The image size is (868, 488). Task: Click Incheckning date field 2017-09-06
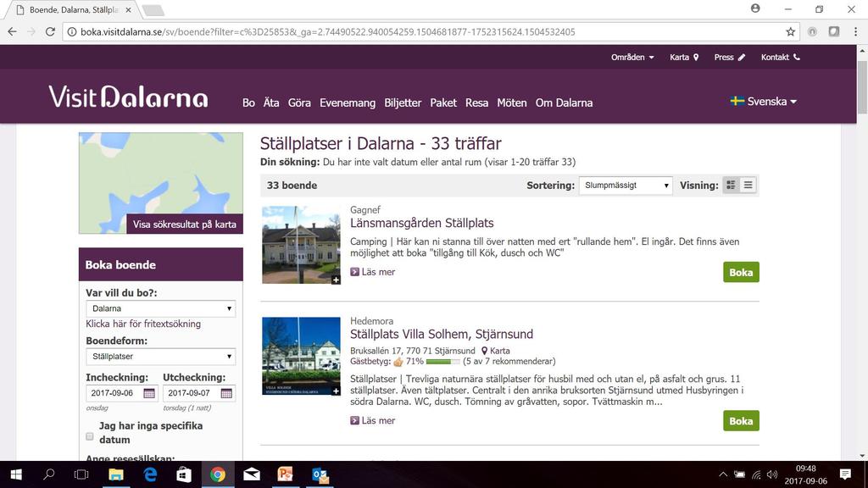point(122,393)
